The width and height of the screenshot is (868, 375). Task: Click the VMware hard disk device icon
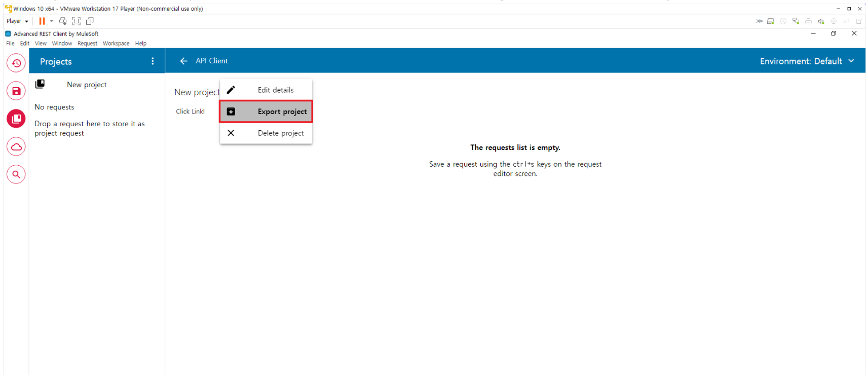pyautogui.click(x=771, y=21)
